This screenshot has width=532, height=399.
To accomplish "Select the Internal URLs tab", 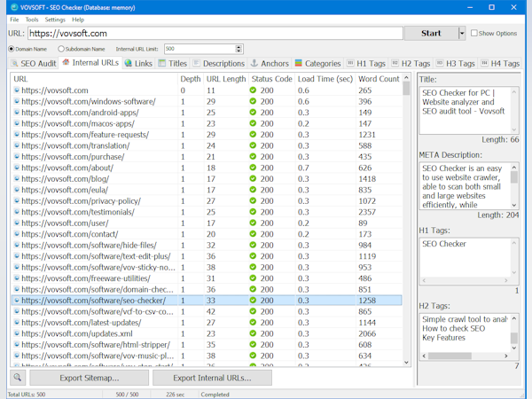I will (x=90, y=63).
